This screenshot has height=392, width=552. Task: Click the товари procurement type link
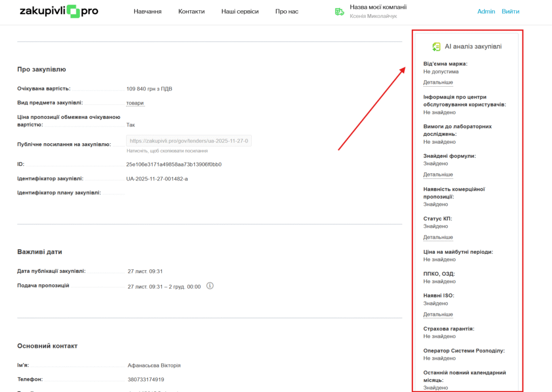click(x=135, y=103)
